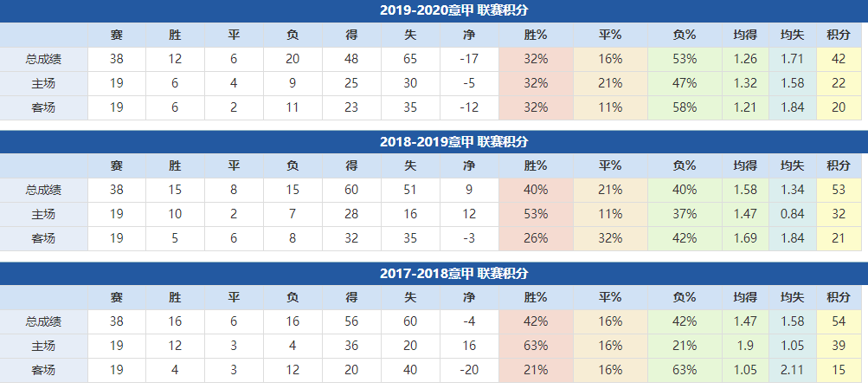The width and height of the screenshot is (868, 389).
Task: Select the -20 away goal difference cell
Action: [469, 370]
